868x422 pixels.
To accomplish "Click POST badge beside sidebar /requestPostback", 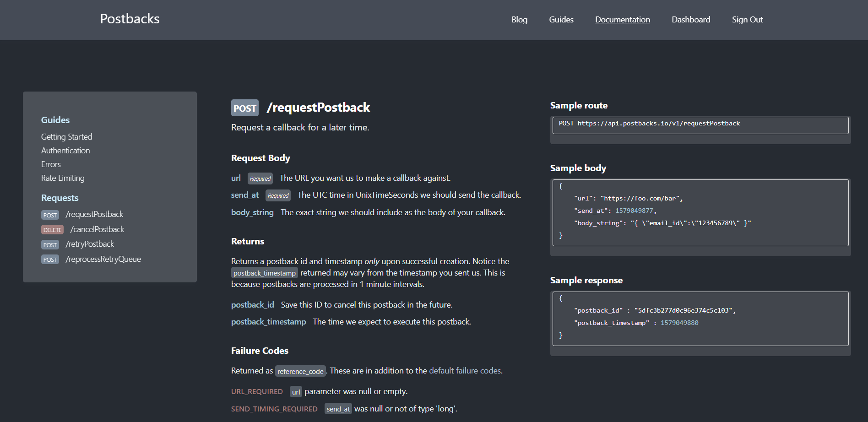I will [x=50, y=215].
